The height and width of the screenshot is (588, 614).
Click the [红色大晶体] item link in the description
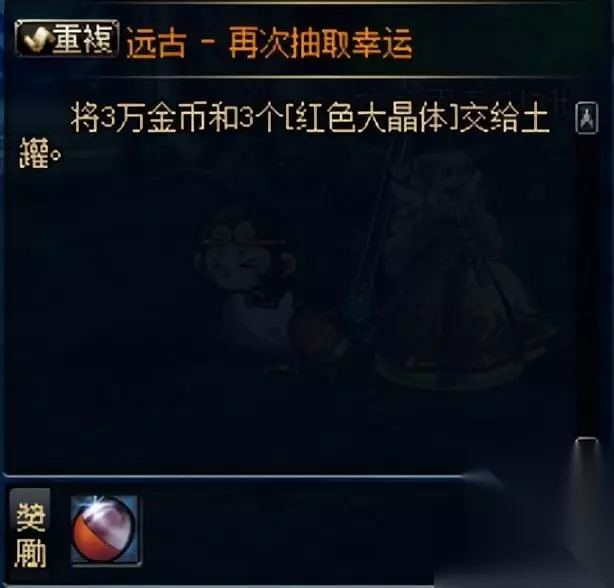(372, 118)
